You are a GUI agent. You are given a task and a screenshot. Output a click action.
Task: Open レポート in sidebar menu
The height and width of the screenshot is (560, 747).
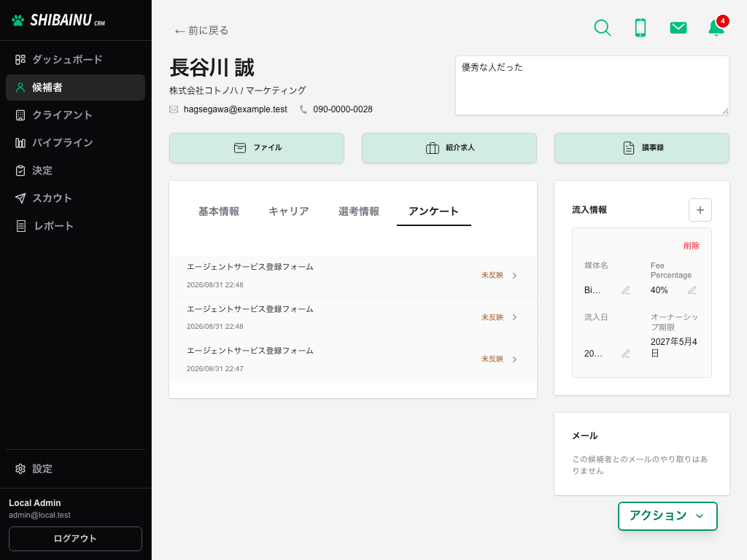[75, 226]
